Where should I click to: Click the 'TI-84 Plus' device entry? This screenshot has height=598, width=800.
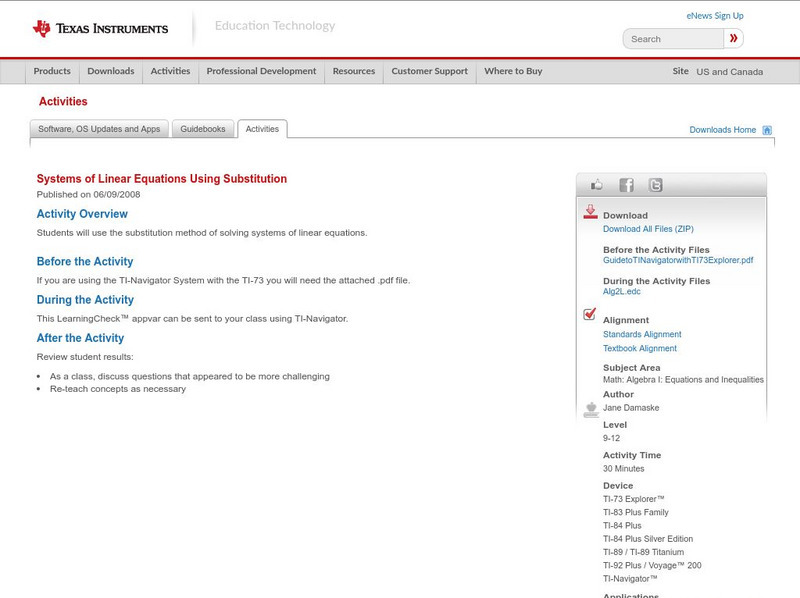coord(622,526)
